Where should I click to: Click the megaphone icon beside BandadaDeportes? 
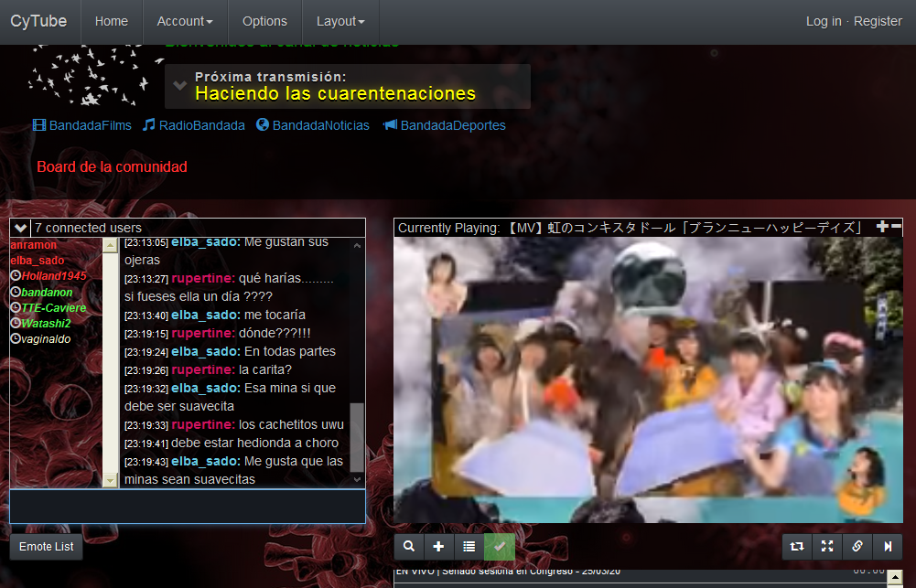point(390,124)
